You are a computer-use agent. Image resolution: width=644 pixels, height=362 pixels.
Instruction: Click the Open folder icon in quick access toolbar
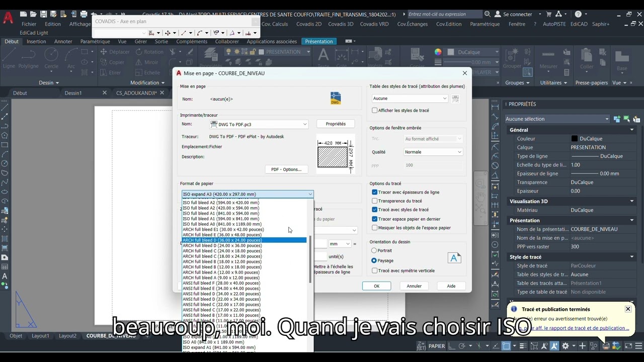(33, 14)
